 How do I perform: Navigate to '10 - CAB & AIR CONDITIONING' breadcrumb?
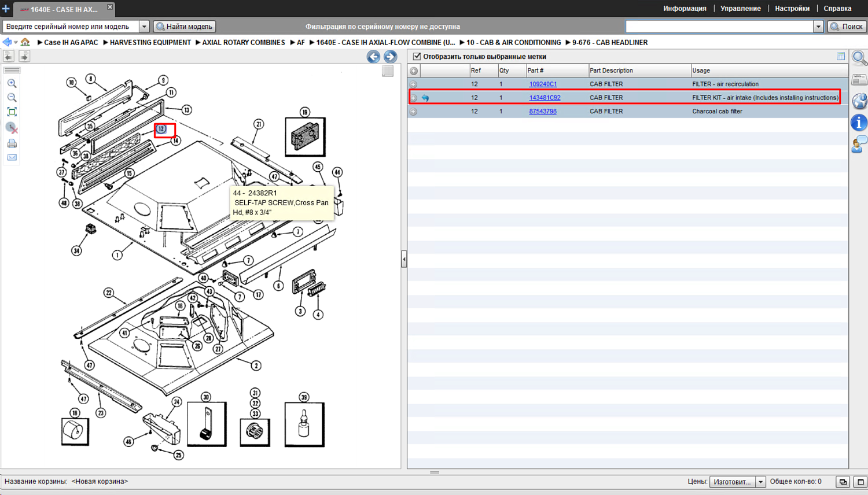(514, 42)
